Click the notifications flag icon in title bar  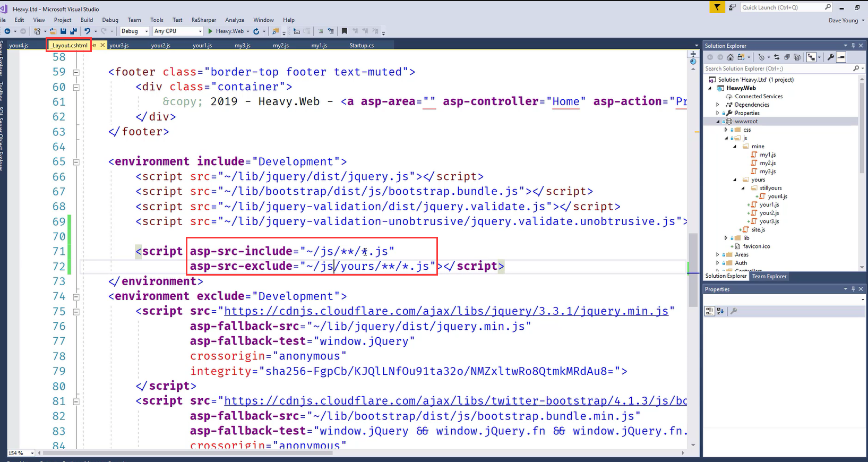717,7
